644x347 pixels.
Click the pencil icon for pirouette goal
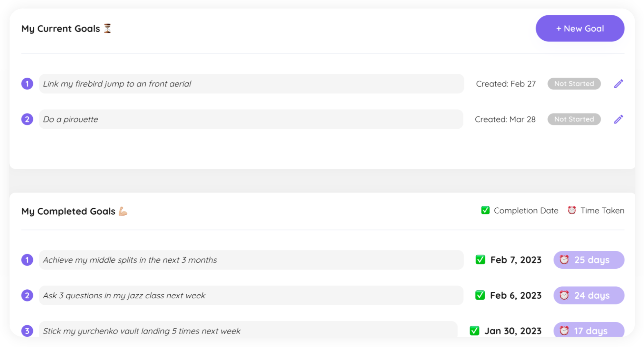coord(618,119)
